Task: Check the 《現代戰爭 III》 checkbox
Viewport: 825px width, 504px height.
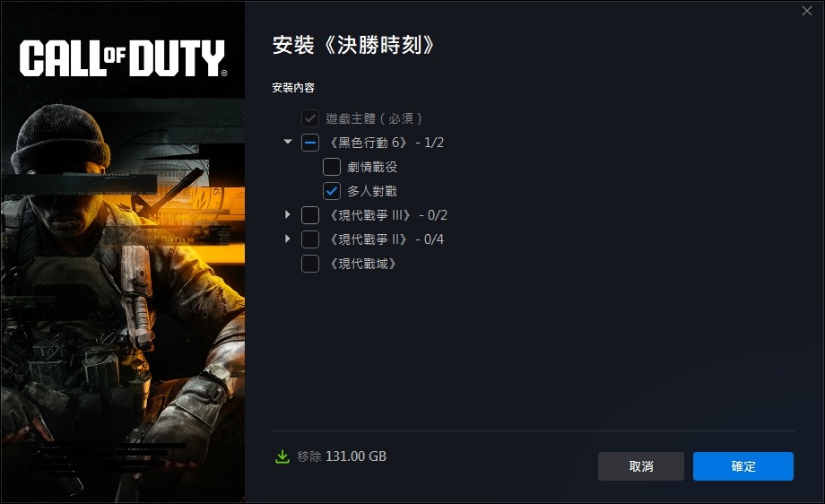Action: pyautogui.click(x=310, y=215)
